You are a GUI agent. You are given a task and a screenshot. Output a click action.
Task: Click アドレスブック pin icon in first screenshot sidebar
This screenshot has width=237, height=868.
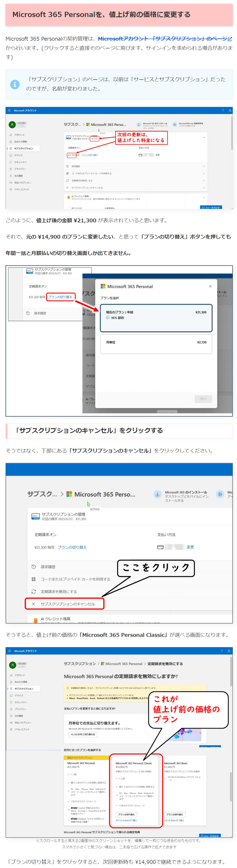coord(11,189)
